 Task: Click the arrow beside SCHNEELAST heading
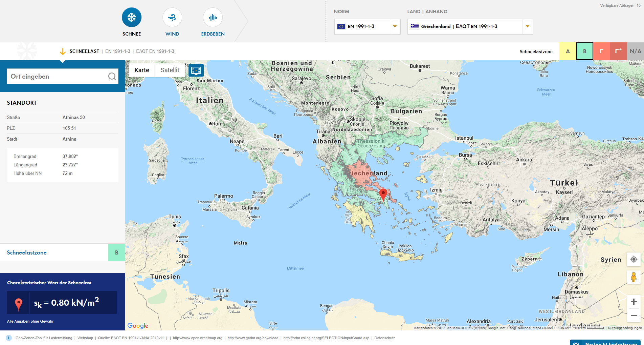click(63, 51)
